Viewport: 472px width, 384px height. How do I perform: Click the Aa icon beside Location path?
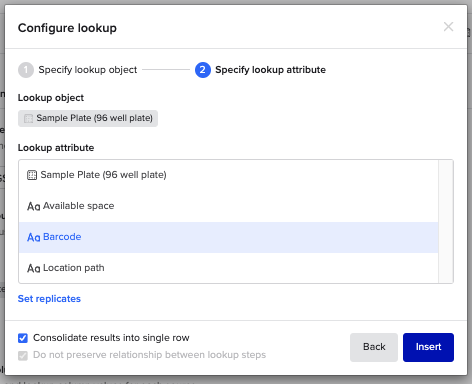coord(34,268)
